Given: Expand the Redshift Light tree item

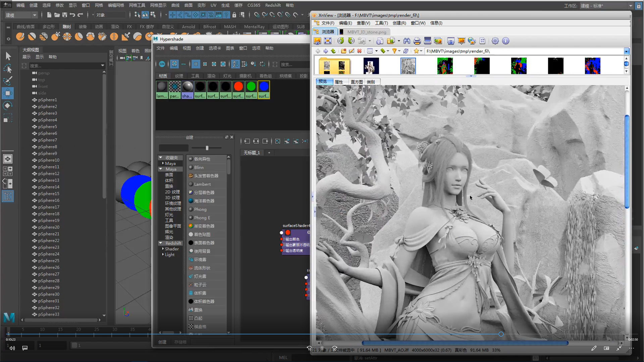Looking at the screenshot, I should click(x=163, y=254).
